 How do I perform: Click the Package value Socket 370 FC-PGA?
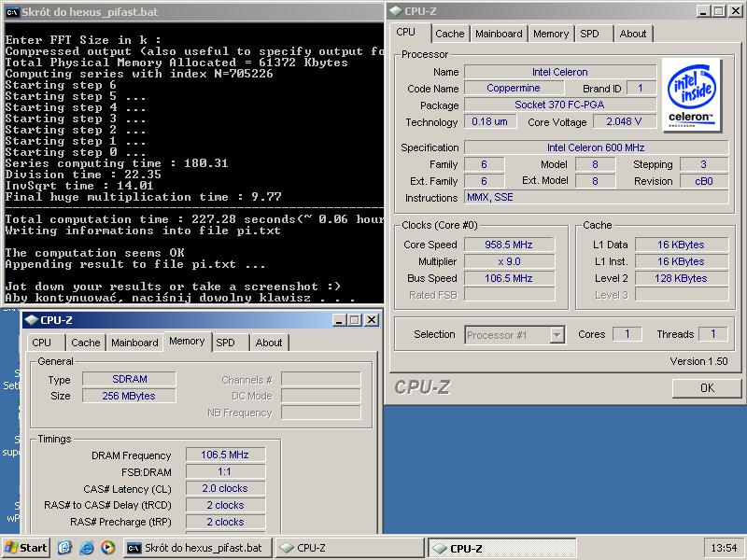pos(559,105)
